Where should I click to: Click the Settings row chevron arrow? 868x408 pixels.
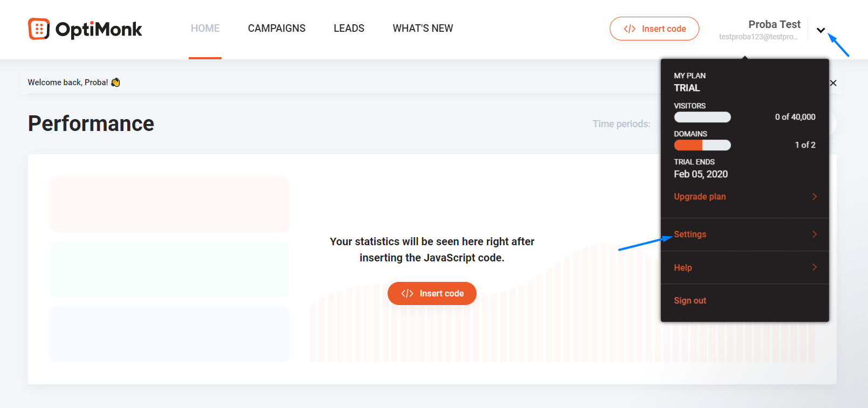815,234
